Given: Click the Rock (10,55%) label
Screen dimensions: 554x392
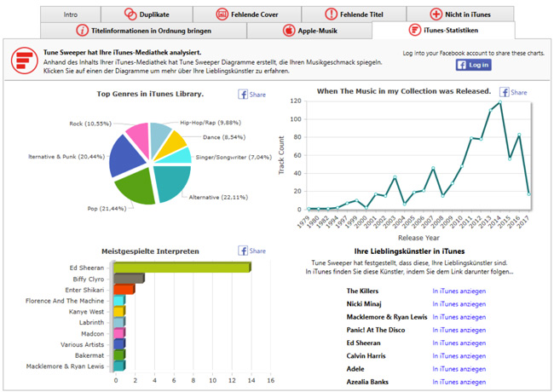Looking at the screenshot, I should [90, 124].
